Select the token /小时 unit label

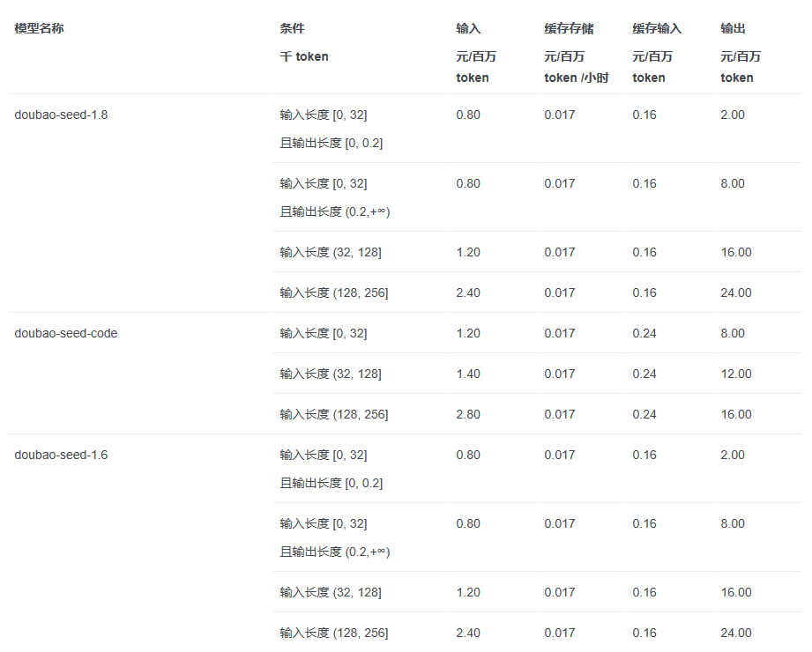(577, 78)
